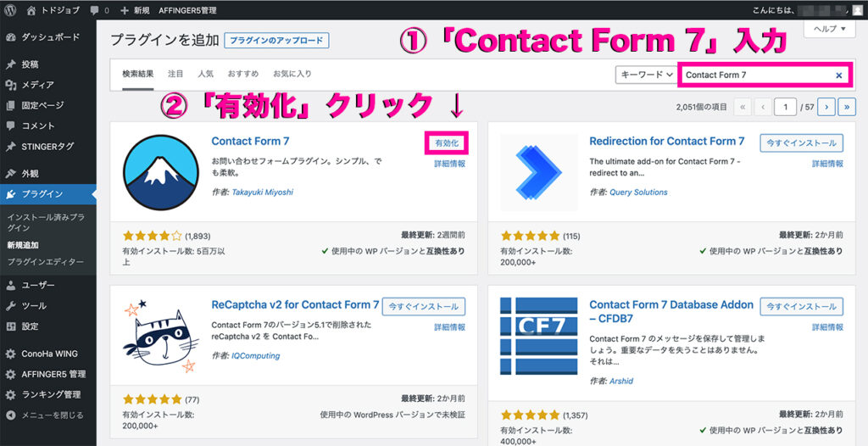Go to インストール済みプラグイン submenu
The height and width of the screenshot is (446, 868).
pos(46,223)
